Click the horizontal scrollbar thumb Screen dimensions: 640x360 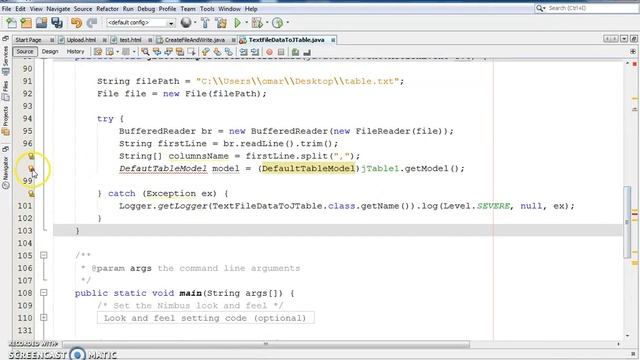pyautogui.click(x=266, y=344)
